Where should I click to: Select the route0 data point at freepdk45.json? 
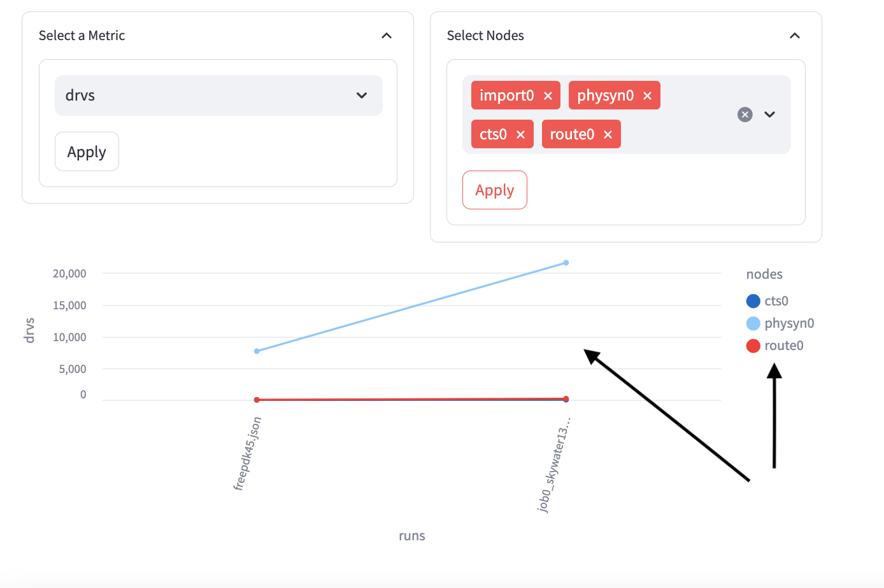click(x=257, y=400)
